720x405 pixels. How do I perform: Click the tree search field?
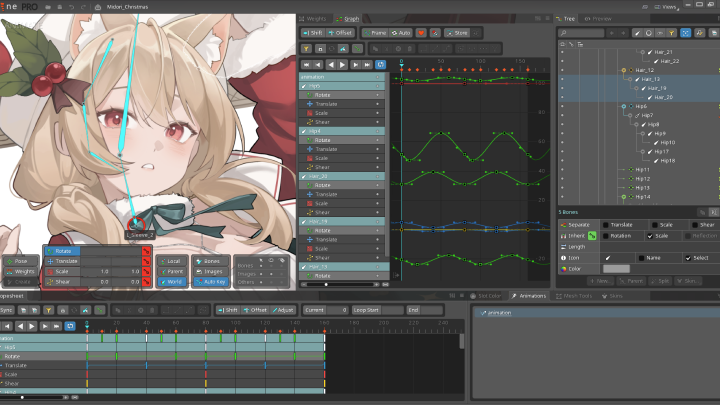[582, 33]
